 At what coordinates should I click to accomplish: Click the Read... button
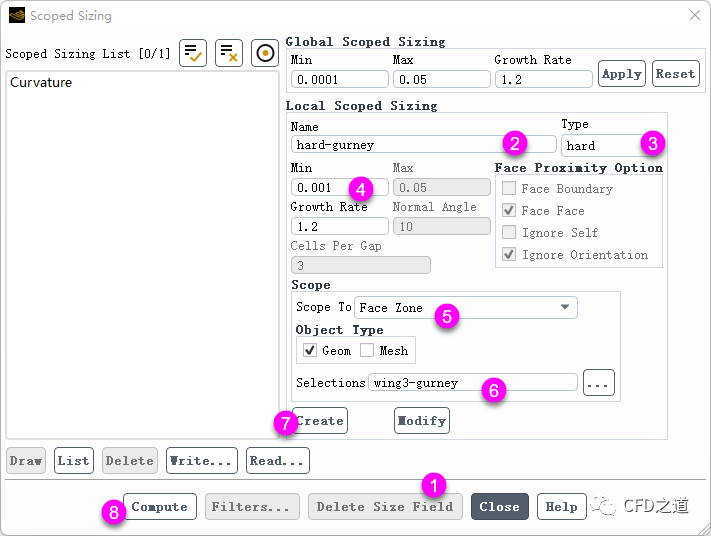278,460
